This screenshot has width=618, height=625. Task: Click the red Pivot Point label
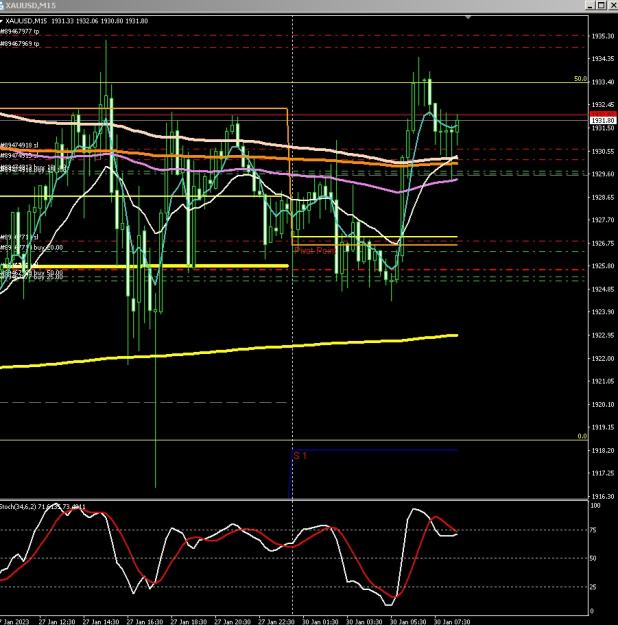pos(315,251)
